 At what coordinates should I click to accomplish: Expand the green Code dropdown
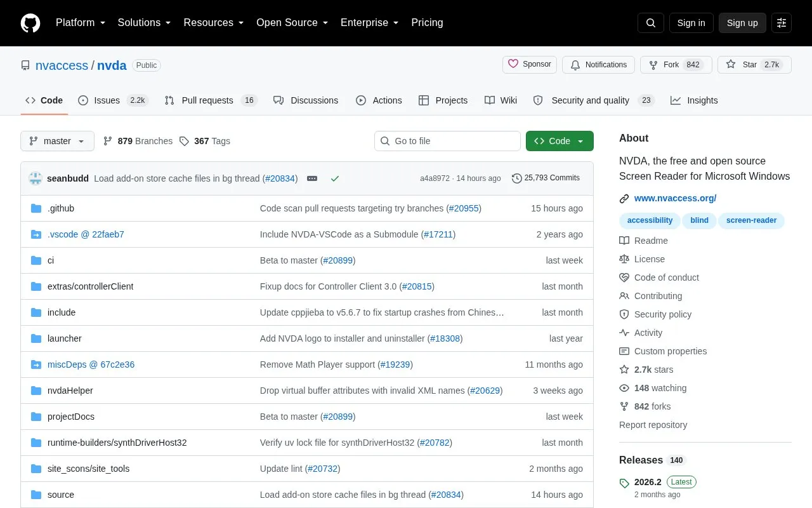[560, 141]
